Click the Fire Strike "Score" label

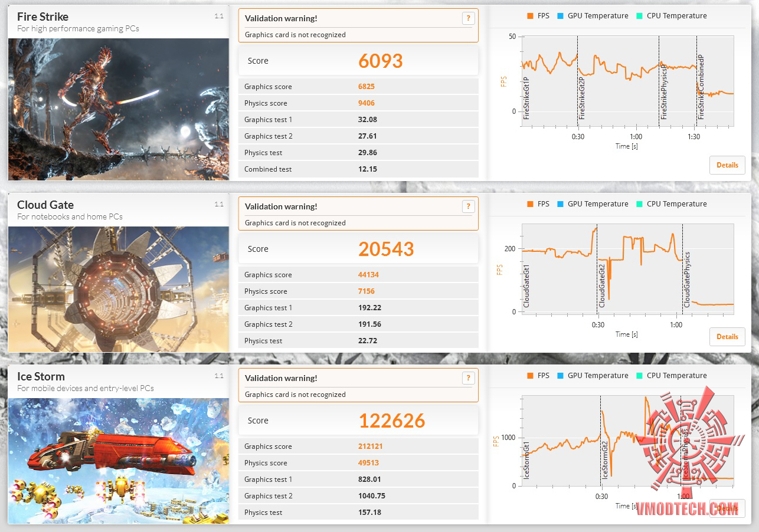258,61
